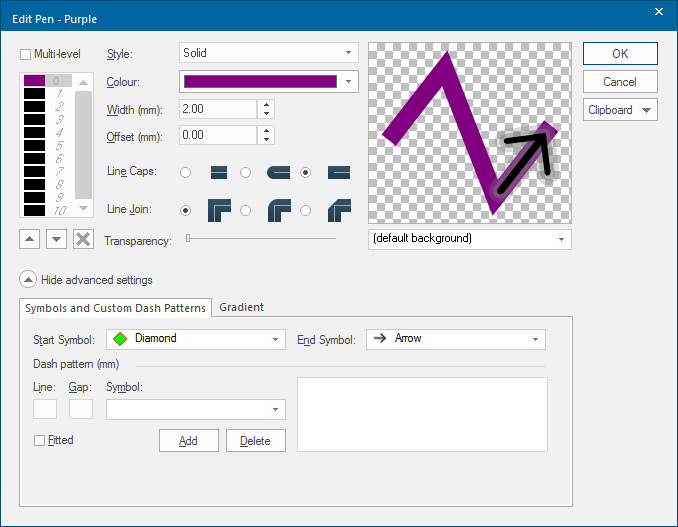Screen dimensions: 678x527
Task: Close the Edit Pen dialog
Action: tap(659, 12)
